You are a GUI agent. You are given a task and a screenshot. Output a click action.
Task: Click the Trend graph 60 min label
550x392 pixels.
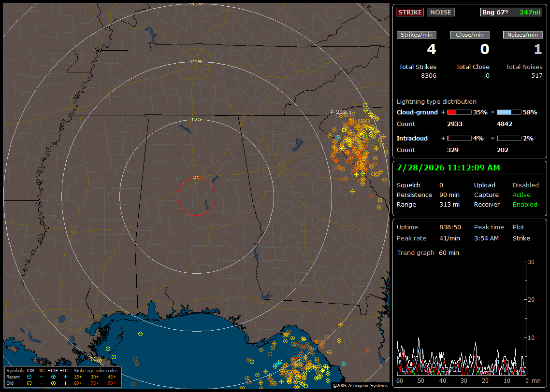428,253
